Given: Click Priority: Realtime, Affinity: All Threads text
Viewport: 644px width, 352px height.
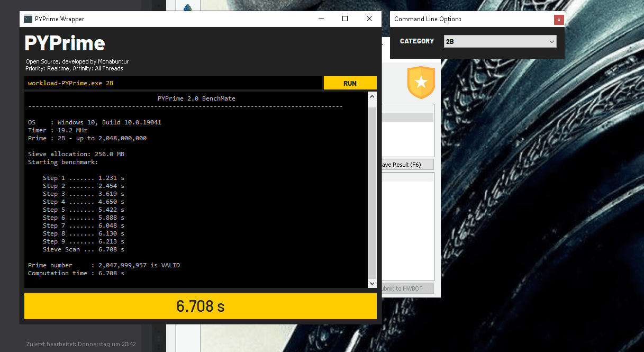Looking at the screenshot, I should click(x=74, y=68).
